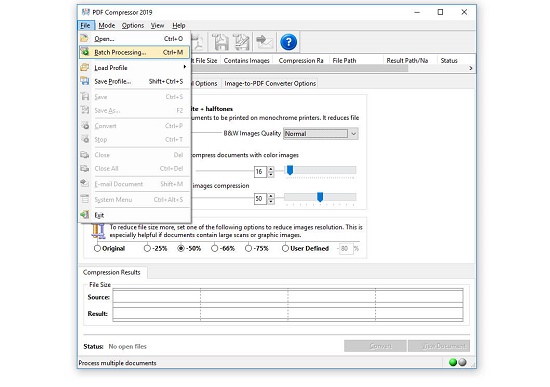Click the PDF document toolbar icon
This screenshot has width=550, height=387.
198,42
